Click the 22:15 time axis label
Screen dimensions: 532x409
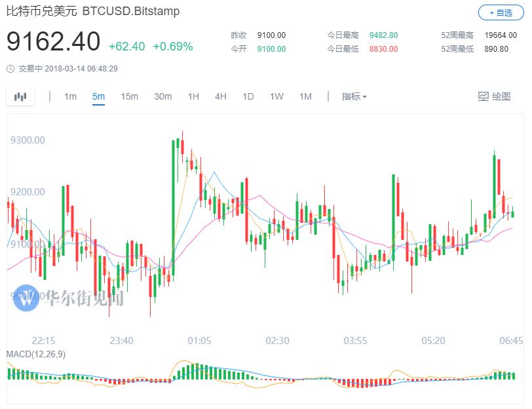tap(43, 340)
